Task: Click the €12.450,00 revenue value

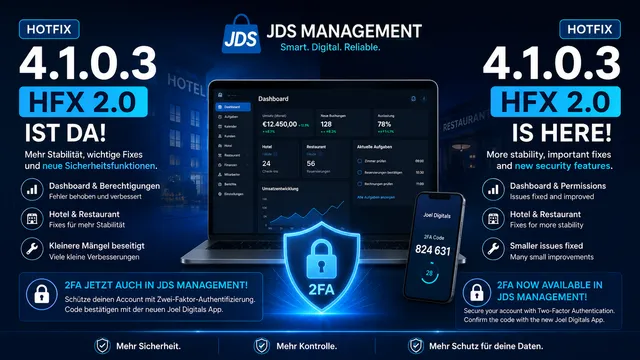Action: (x=280, y=124)
